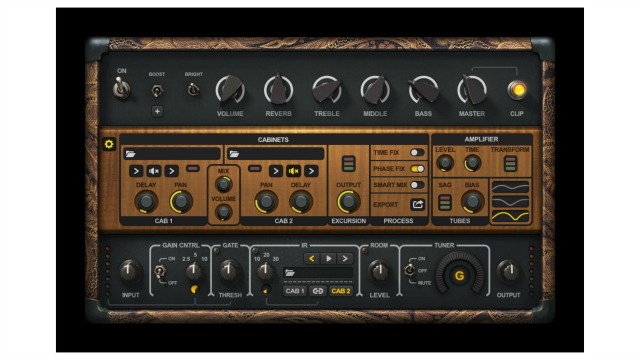Viewport: 640px width, 360px height.
Task: Click the cabinets Mix knob
Action: tap(223, 184)
